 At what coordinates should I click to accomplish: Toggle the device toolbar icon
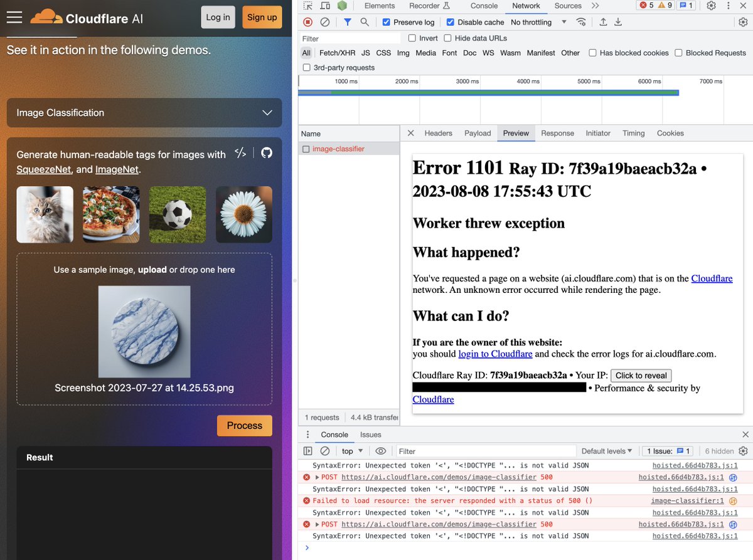click(x=325, y=6)
